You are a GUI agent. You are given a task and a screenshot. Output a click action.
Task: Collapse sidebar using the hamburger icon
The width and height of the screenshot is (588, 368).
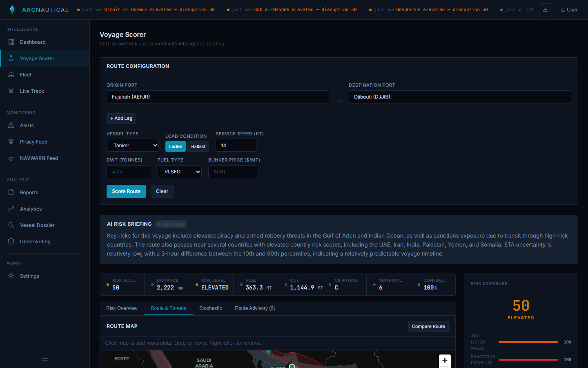point(45,360)
